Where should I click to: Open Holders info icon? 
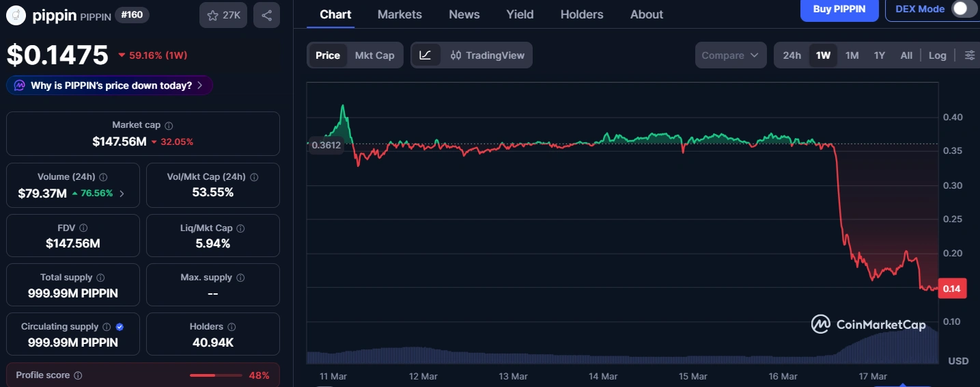pos(232,327)
